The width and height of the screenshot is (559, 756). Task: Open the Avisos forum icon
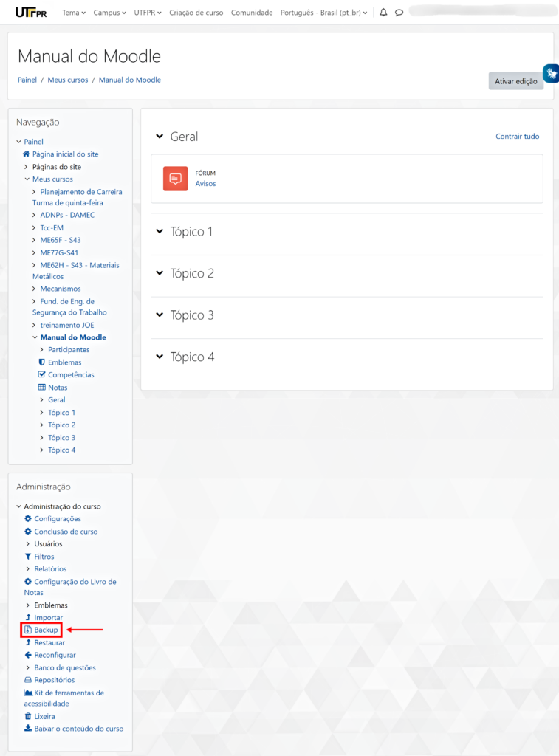[175, 179]
